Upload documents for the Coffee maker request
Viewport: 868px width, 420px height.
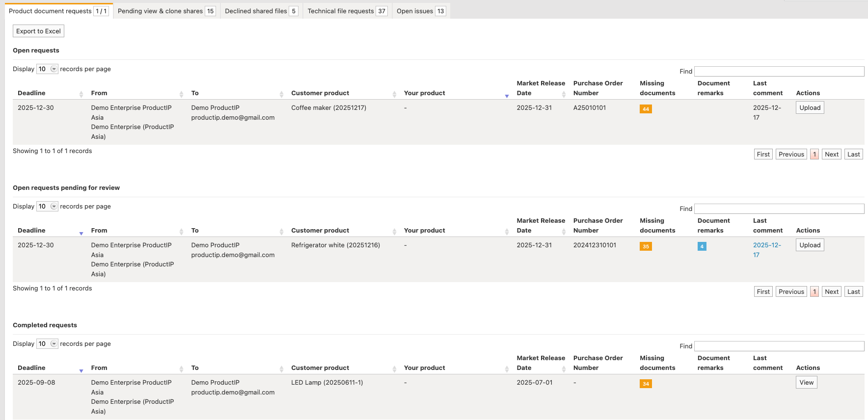[810, 108]
